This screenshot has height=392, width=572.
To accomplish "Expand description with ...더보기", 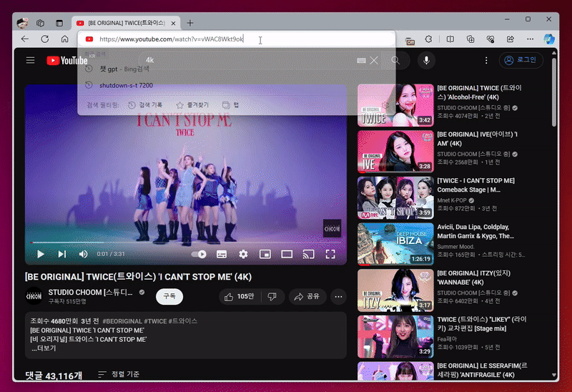I will [x=44, y=348].
